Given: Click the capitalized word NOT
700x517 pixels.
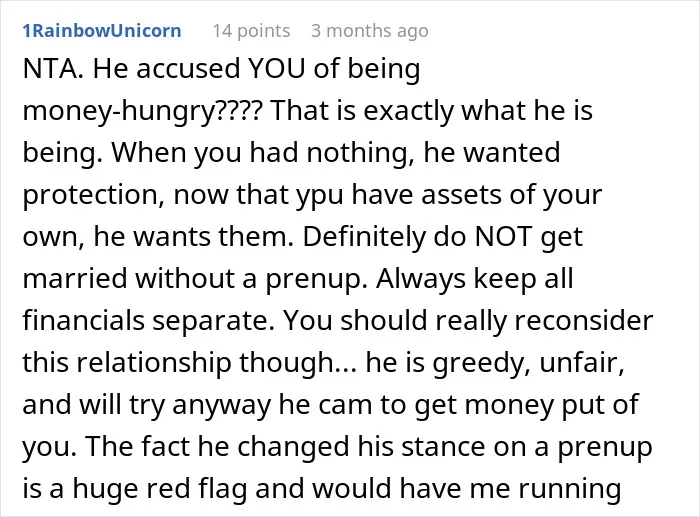Looking at the screenshot, I should click(x=504, y=237).
